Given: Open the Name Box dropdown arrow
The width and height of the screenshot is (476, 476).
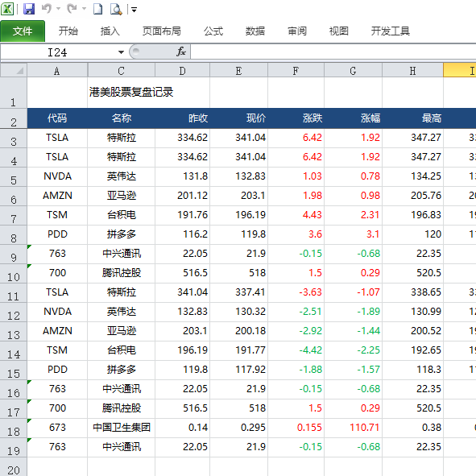Looking at the screenshot, I should point(121,52).
